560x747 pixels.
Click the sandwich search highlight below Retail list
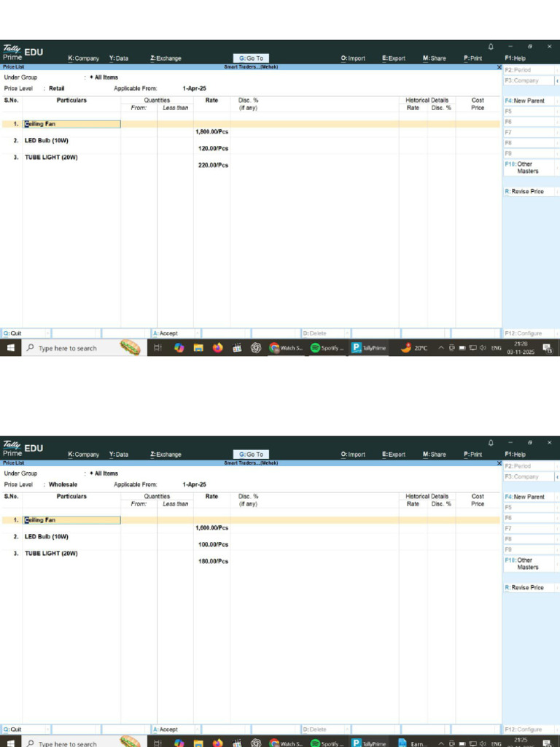[130, 347]
